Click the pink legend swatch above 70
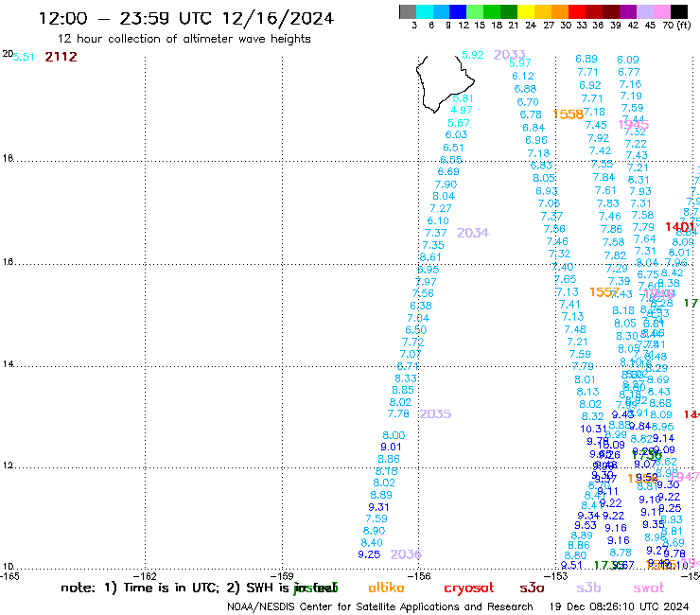700x615 pixels. click(x=661, y=11)
